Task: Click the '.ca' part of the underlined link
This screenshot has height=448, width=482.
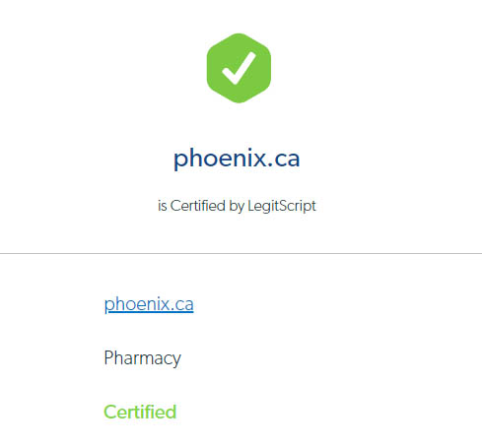Action: coord(181,305)
